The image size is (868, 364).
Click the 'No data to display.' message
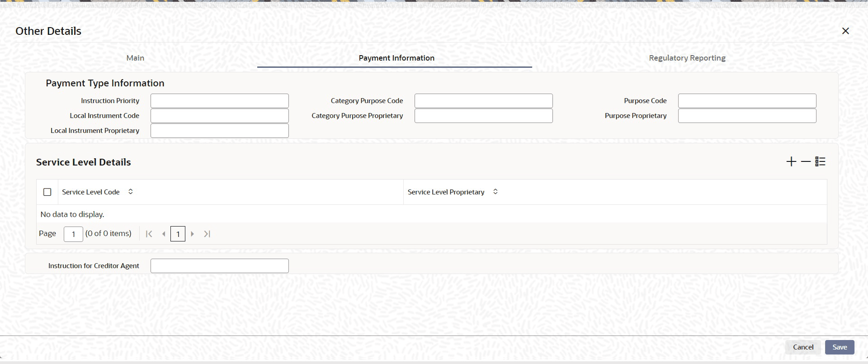[72, 214]
